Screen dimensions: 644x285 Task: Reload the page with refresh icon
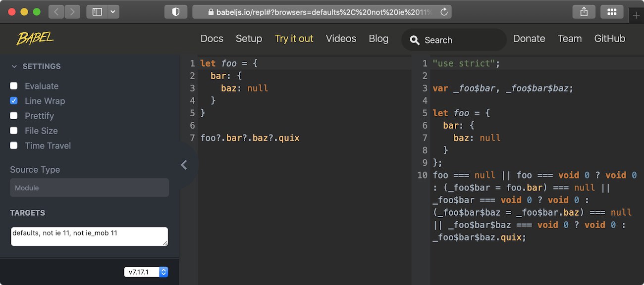click(444, 12)
